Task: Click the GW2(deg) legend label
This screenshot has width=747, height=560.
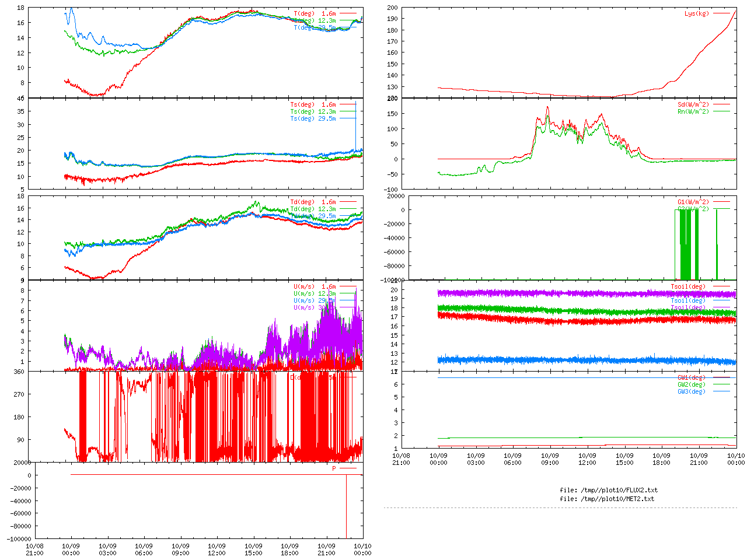Action: pyautogui.click(x=691, y=384)
